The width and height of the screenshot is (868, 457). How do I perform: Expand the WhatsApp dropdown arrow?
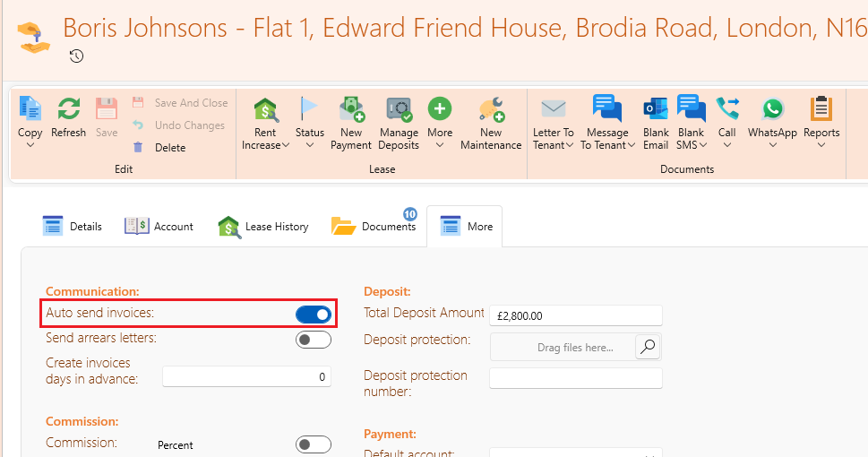pos(772,145)
